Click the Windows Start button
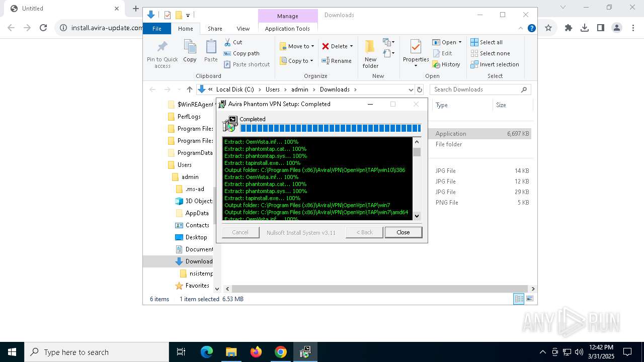 (12, 352)
